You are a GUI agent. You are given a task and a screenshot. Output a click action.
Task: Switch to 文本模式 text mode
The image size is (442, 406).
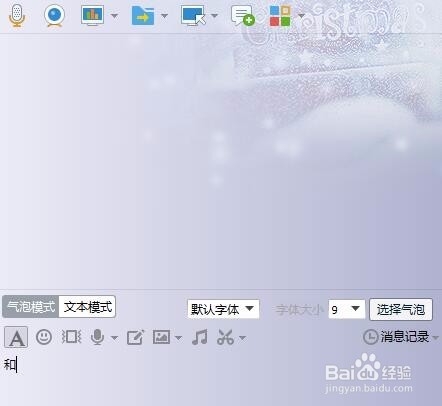[87, 307]
